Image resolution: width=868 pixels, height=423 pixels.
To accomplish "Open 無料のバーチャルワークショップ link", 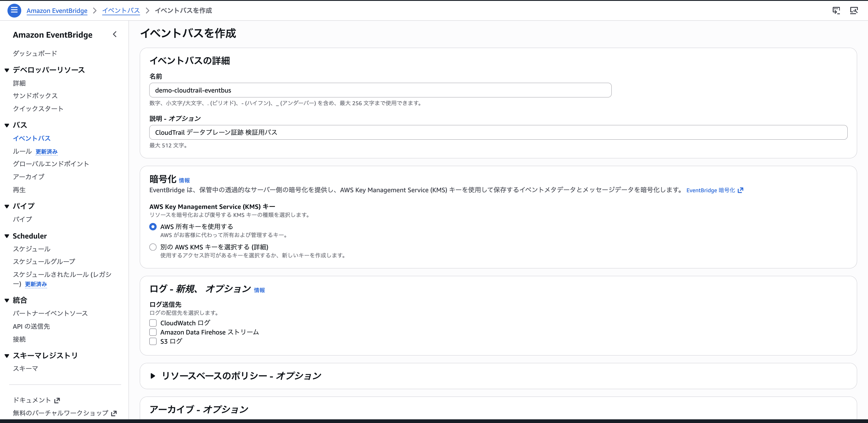I will pos(61,413).
